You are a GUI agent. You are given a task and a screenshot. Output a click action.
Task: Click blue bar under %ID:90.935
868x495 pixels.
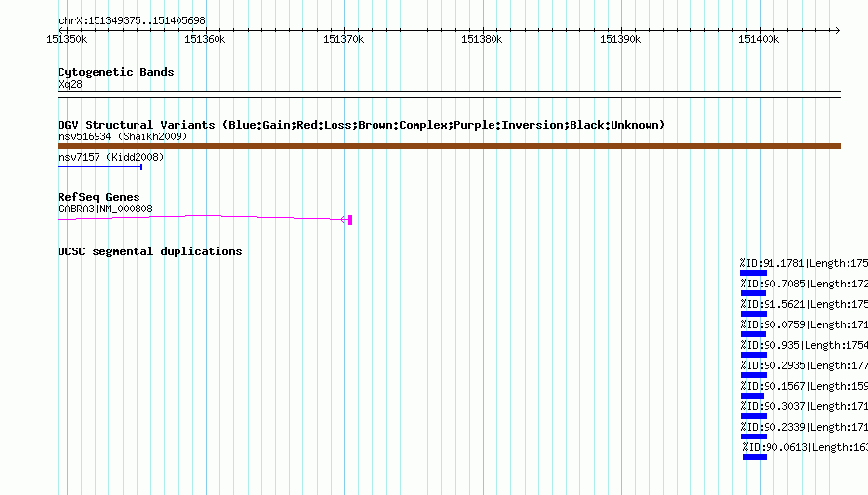[754, 355]
